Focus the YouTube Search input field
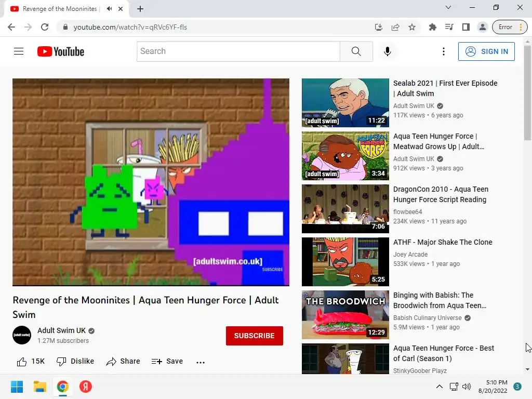Screen dimensions: 532x399 point(238,51)
